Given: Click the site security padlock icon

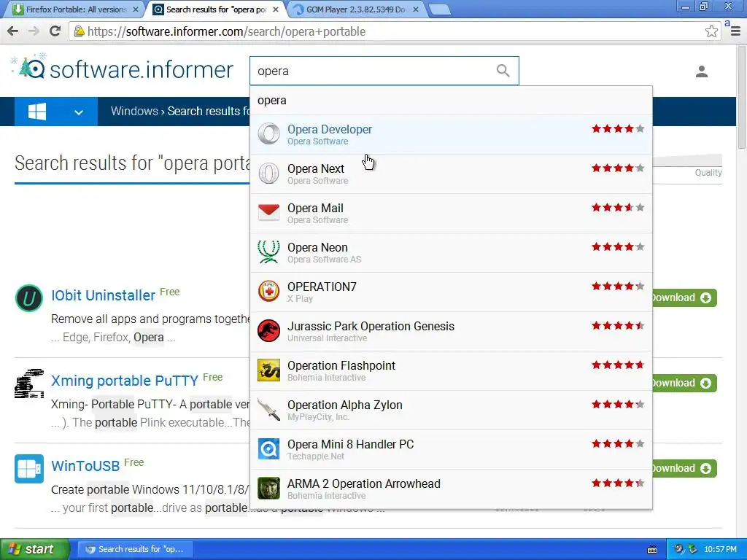Looking at the screenshot, I should (80, 31).
